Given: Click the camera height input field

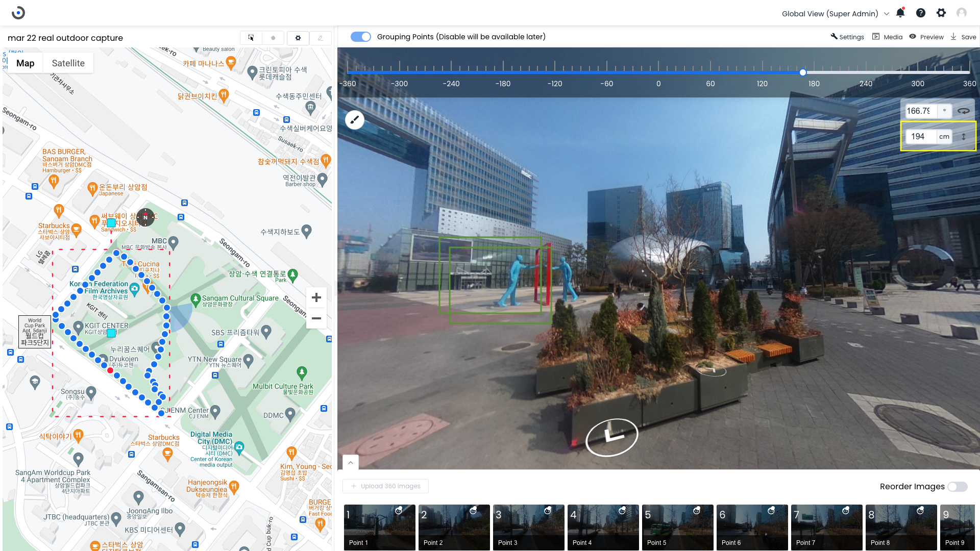Looking at the screenshot, I should click(x=921, y=137).
